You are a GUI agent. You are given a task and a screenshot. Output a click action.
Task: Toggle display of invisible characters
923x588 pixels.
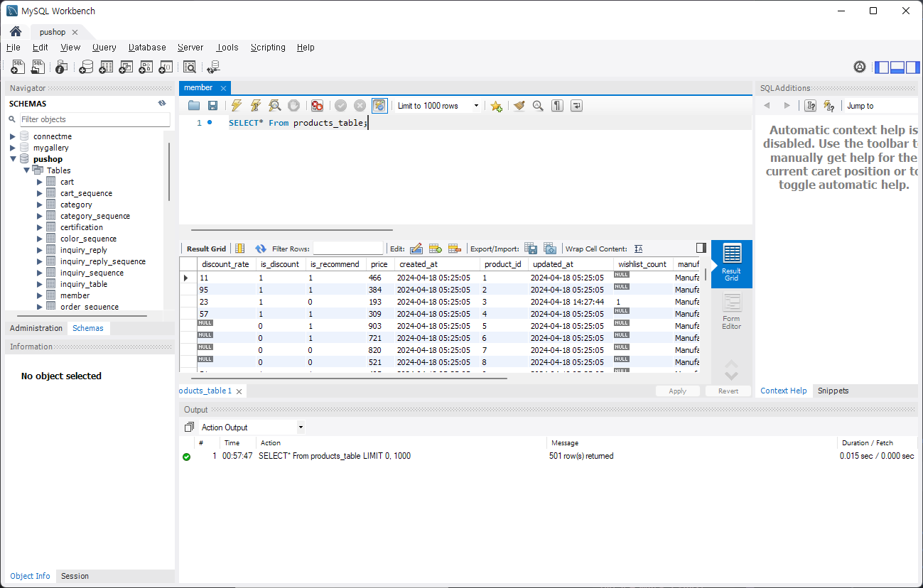(x=558, y=106)
